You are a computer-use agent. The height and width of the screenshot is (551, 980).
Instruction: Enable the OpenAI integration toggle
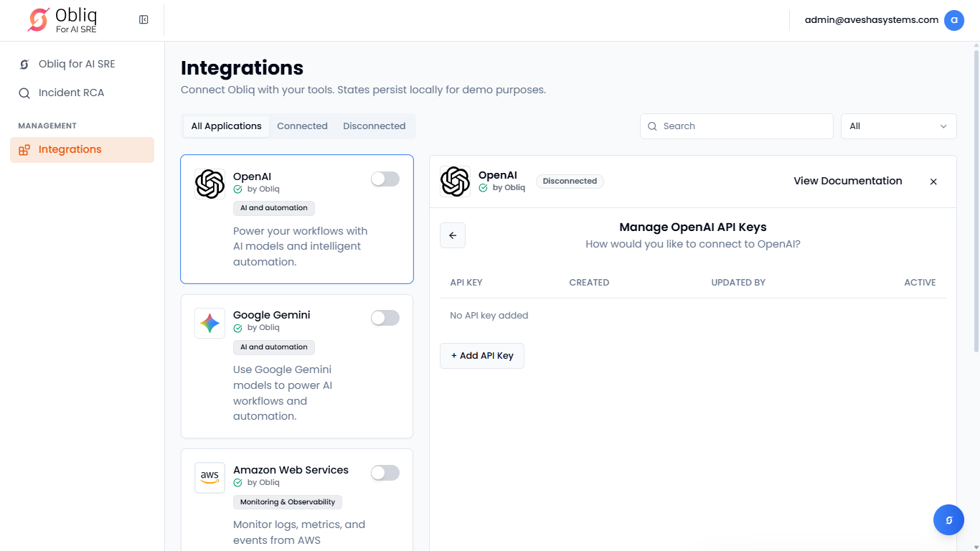(x=385, y=179)
